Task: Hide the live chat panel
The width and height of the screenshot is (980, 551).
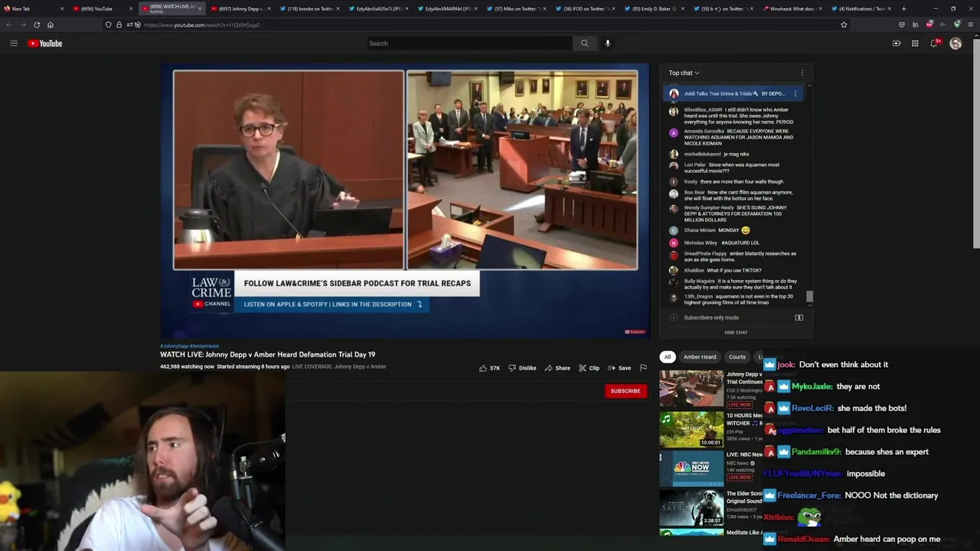Action: 736,332
